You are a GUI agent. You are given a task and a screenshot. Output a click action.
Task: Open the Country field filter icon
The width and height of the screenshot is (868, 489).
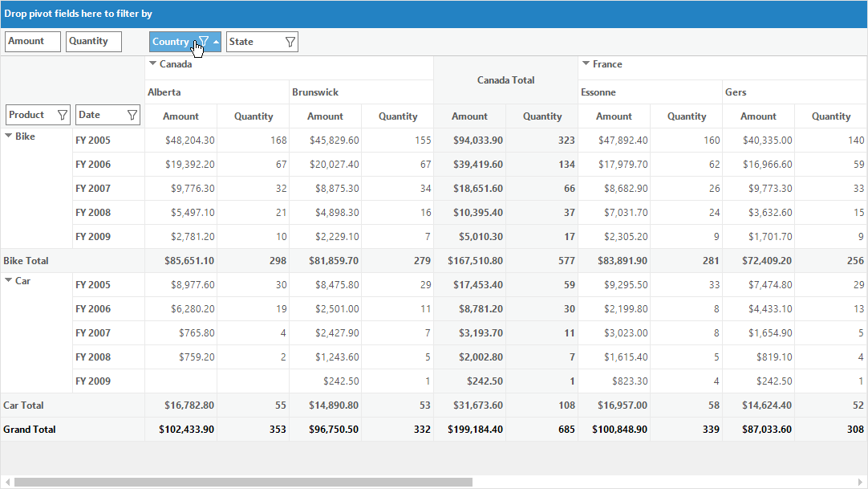[204, 42]
